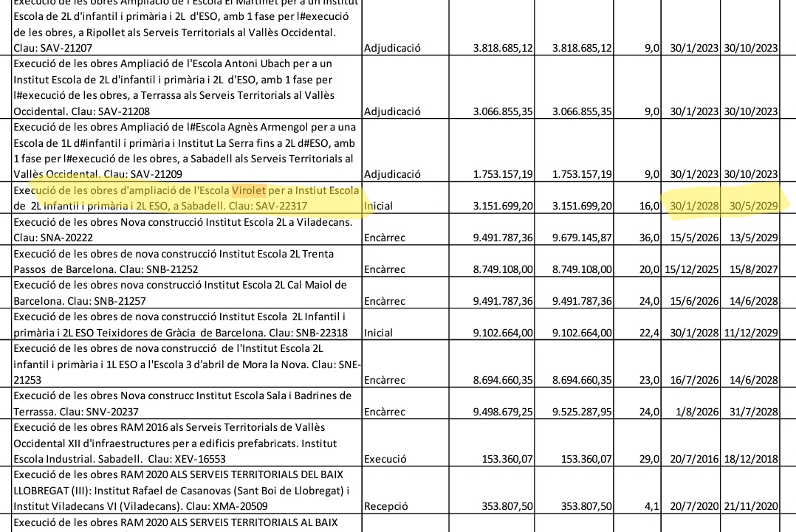
Task: Select the 9.498.679,25 amount cell
Action: point(503,412)
